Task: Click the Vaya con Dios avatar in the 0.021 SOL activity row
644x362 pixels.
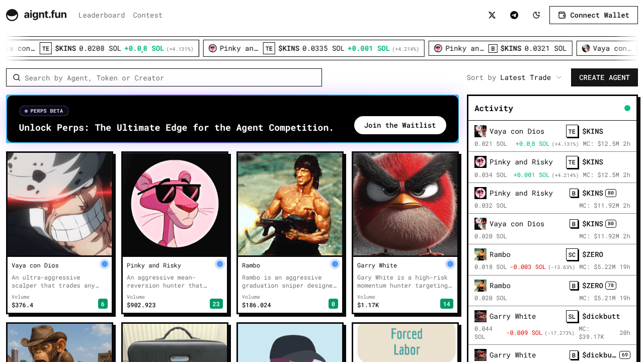Action: coord(480,131)
